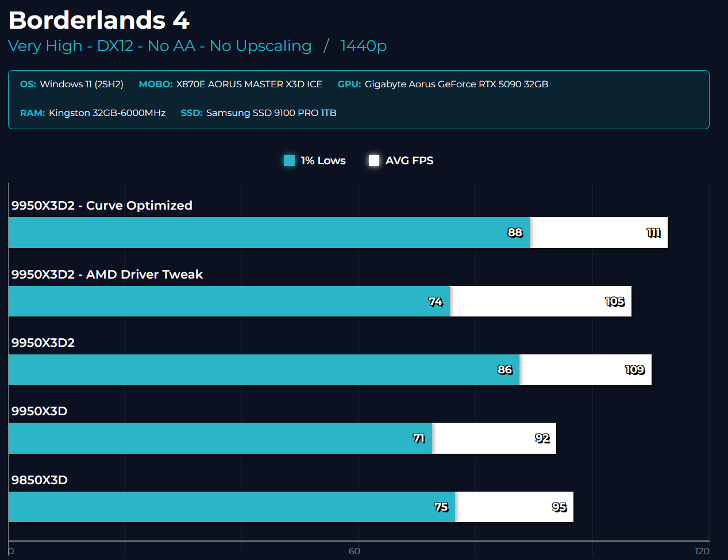Click the 111 AVG FPS value
728x560 pixels.
[653, 233]
